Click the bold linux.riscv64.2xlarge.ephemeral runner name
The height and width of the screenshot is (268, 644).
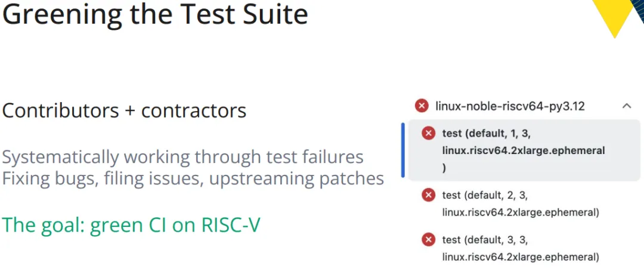[524, 150]
